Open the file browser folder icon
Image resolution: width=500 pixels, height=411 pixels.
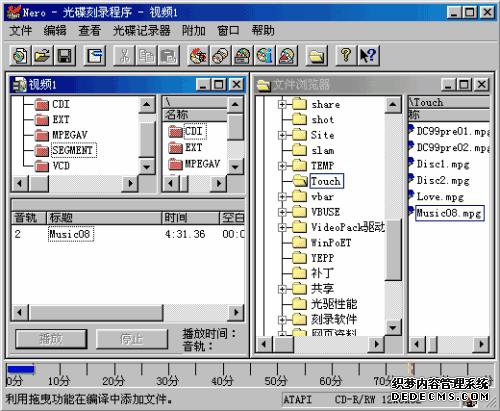[317, 55]
